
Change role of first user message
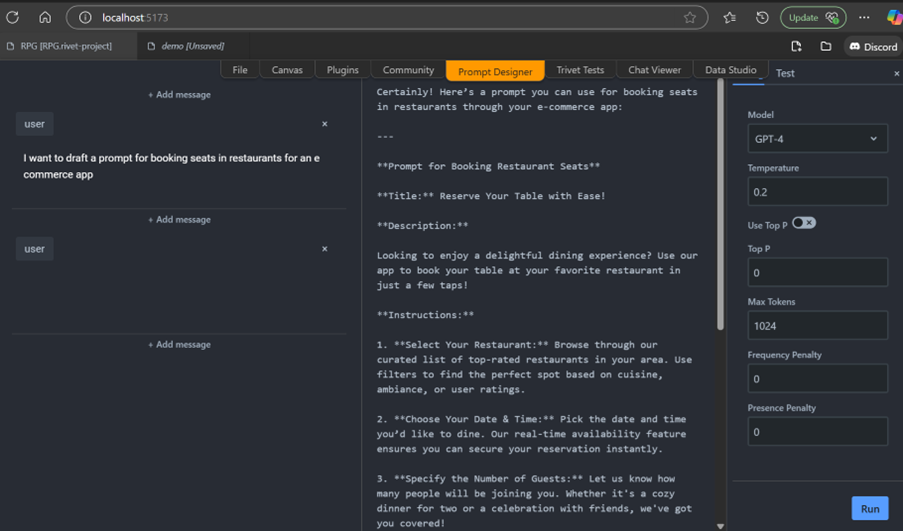35,124
